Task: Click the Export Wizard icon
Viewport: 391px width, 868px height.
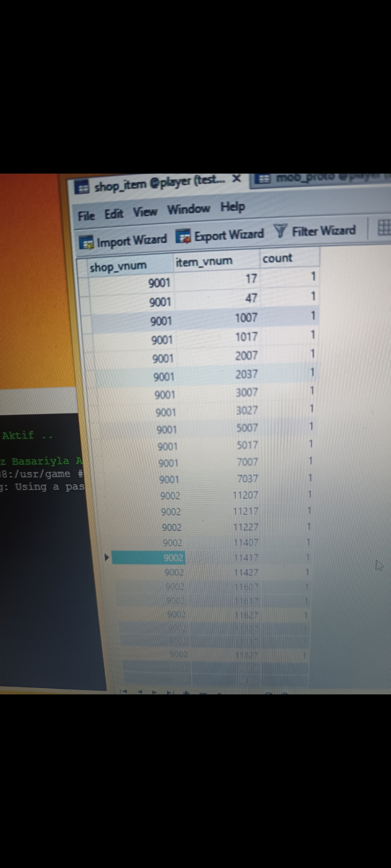Action: [x=183, y=237]
